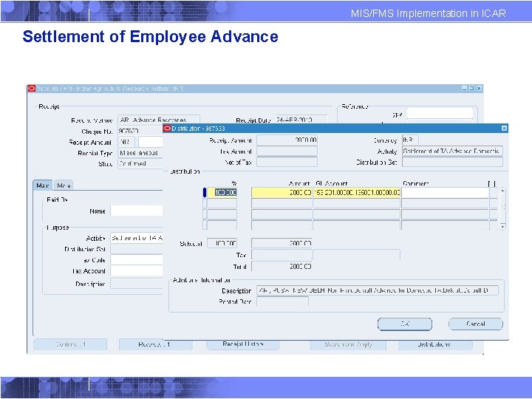532x399 pixels.
Task: Switch to the More tab in Receipts
Action: point(64,185)
